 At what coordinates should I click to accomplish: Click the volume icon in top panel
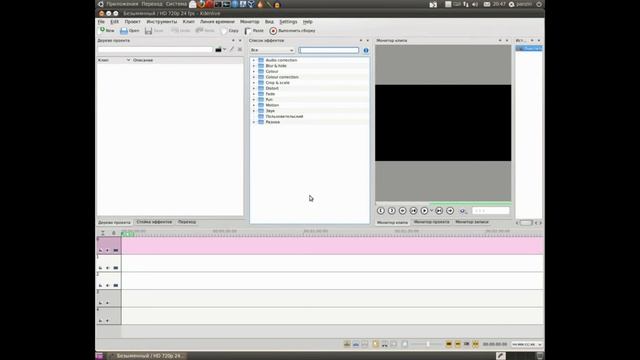pyautogui.click(x=475, y=4)
